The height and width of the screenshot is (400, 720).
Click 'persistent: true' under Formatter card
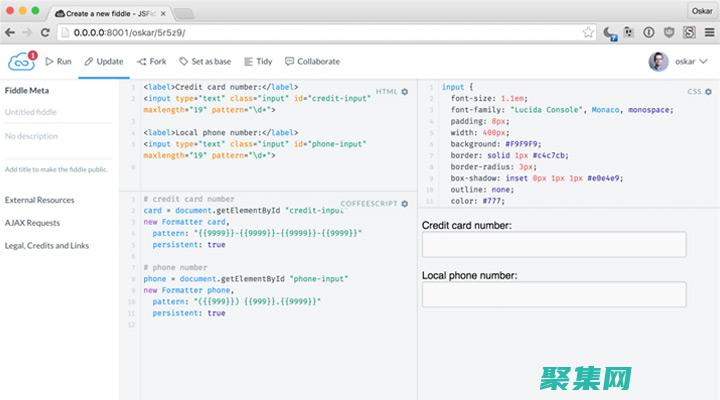[x=189, y=245]
